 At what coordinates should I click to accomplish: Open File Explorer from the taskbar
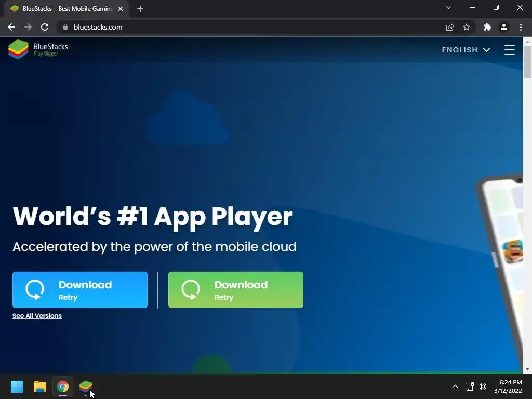pos(39,387)
